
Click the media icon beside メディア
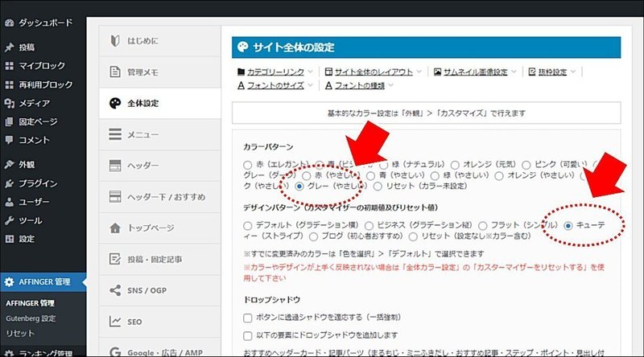(x=10, y=103)
